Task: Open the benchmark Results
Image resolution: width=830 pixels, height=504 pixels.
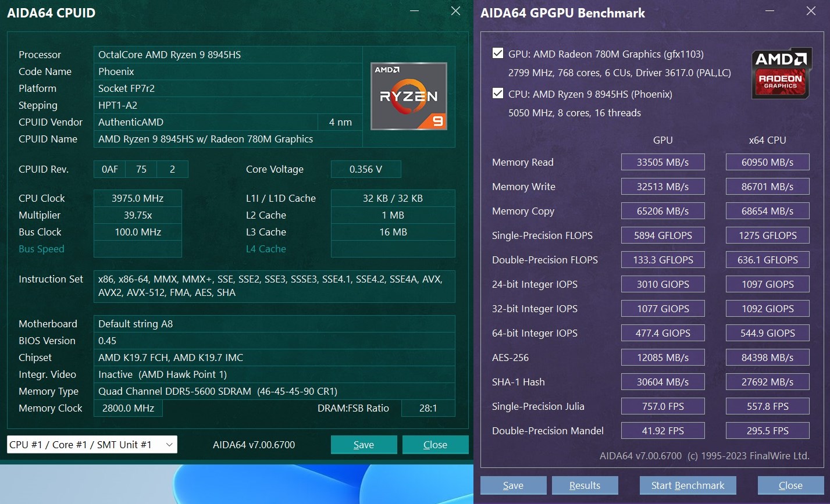Action: coord(585,485)
